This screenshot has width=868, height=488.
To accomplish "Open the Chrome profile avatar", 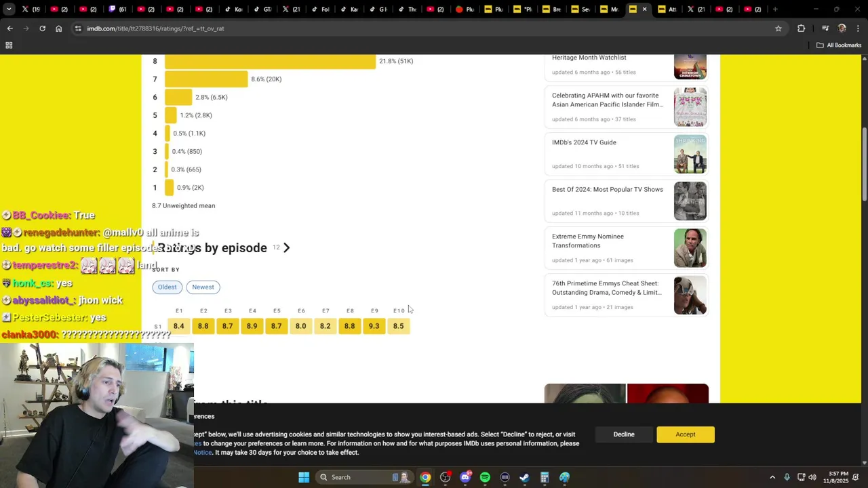I will point(842,28).
